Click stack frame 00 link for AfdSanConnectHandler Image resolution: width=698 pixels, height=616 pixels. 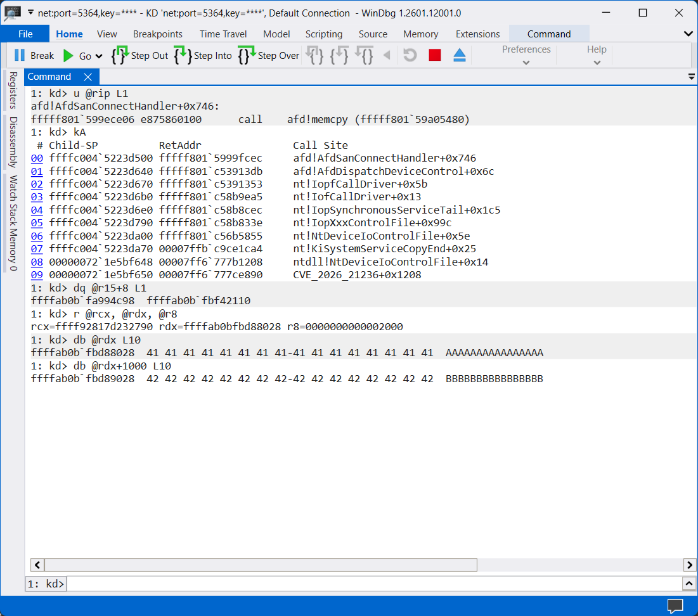coord(36,158)
